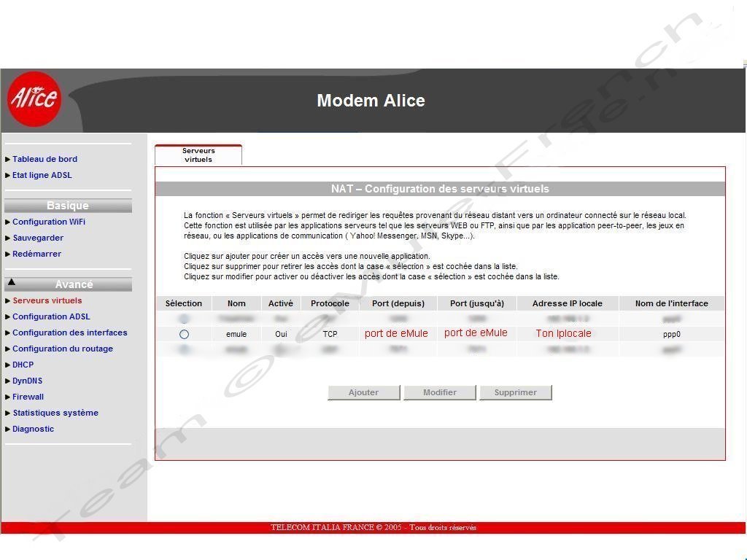Click the Modifier button
This screenshot has width=747, height=560.
[x=440, y=392]
